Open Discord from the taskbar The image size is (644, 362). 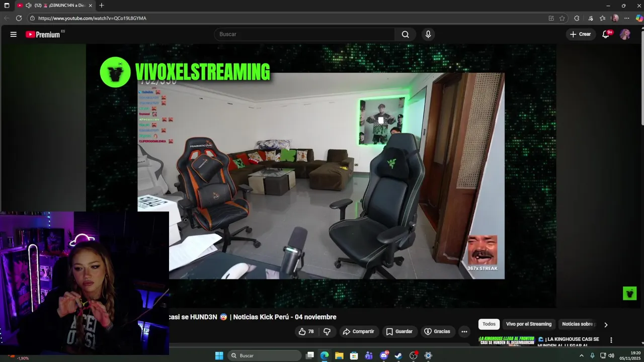coord(384,355)
